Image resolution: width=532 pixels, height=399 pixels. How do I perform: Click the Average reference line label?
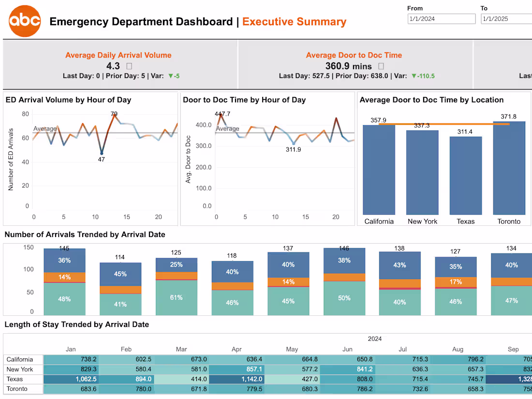click(45, 129)
